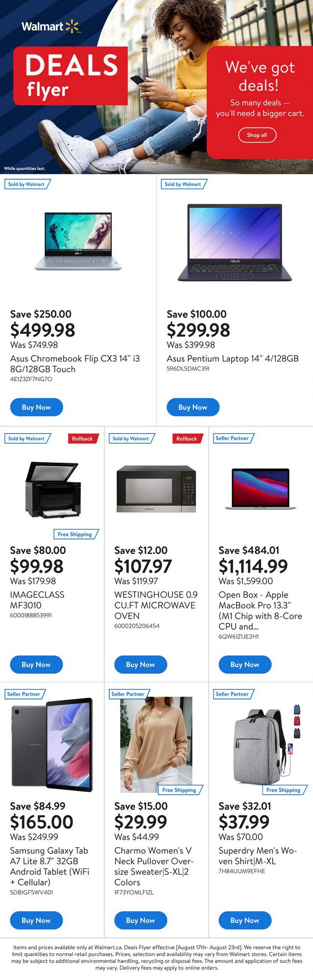313x980 pixels.
Task: Click the Free Shipping tag under the printer
Action: coord(75,534)
